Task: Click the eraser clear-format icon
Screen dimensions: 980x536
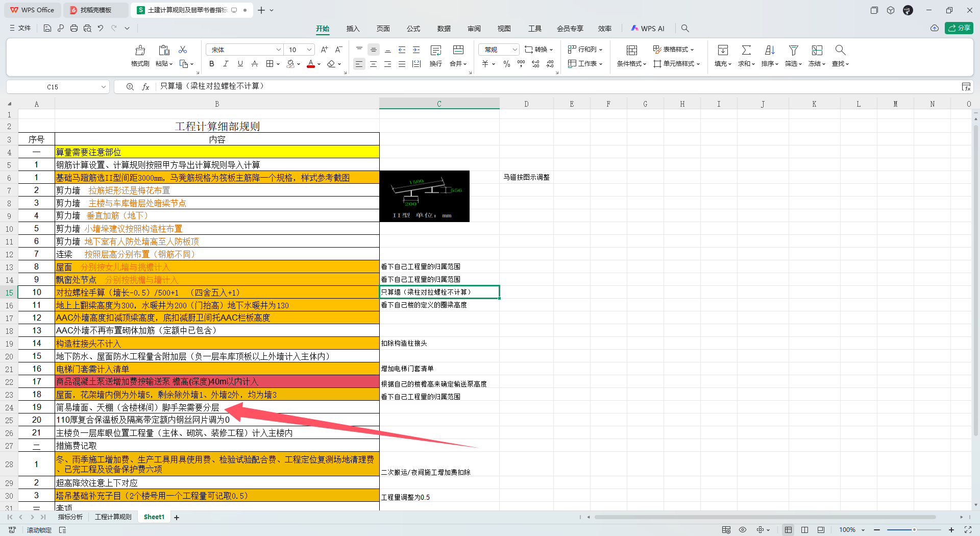Action: pos(331,64)
